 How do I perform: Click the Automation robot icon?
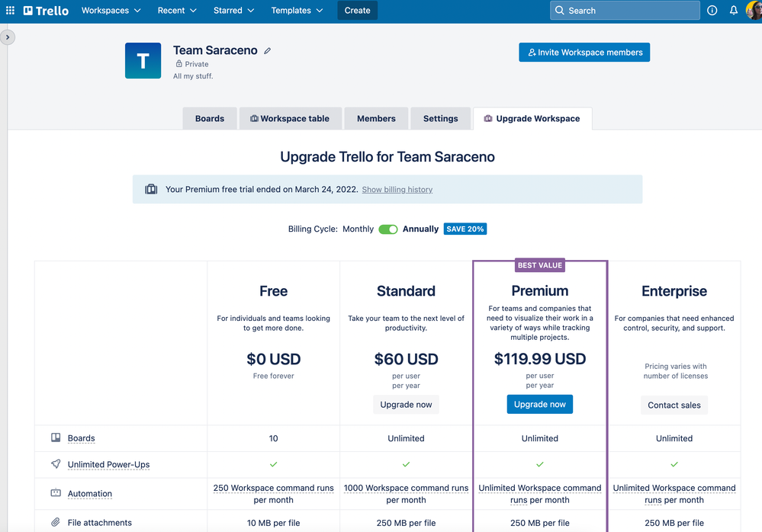pyautogui.click(x=56, y=492)
